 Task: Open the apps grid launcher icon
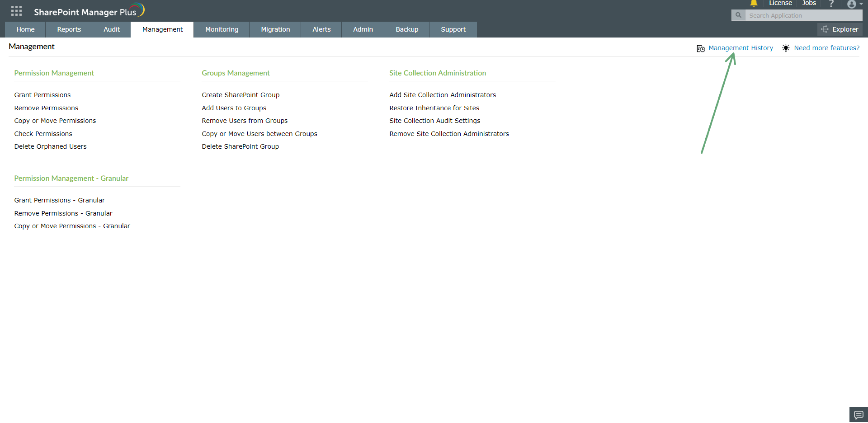coord(16,11)
